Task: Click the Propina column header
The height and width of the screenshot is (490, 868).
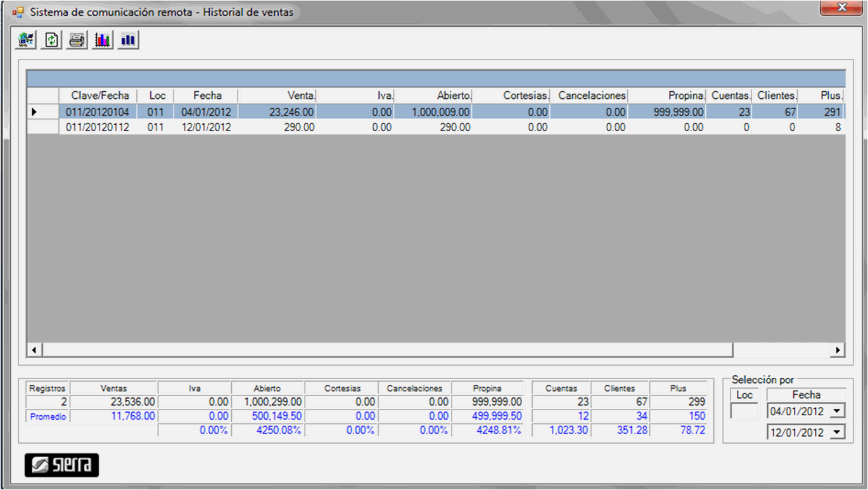Action: pyautogui.click(x=667, y=96)
